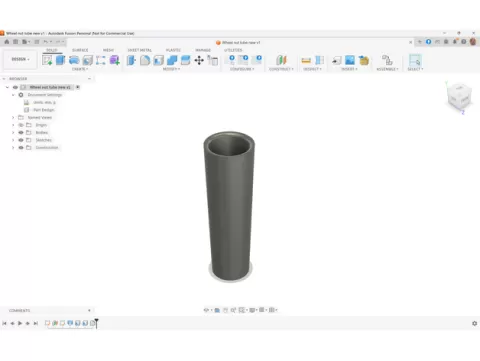
Task: Open a new design tab with plus
Action: tap(420, 42)
